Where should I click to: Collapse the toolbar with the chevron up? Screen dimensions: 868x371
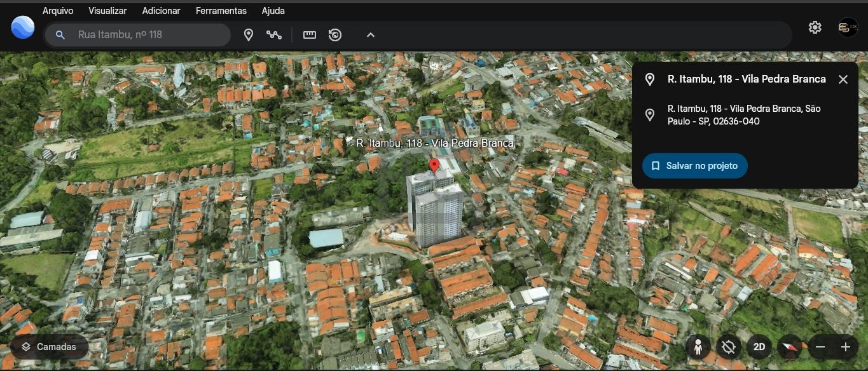(371, 35)
